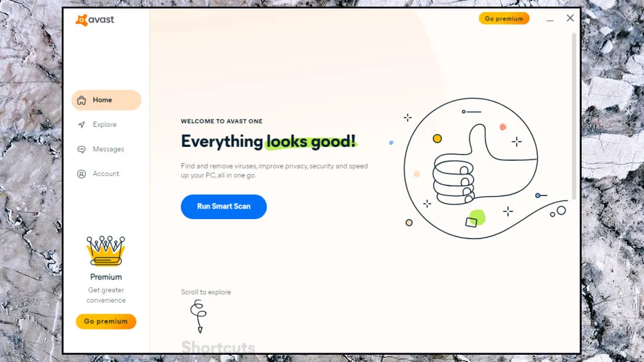Click the Scroll to explore text
The image size is (644, 362).
pyautogui.click(x=206, y=292)
